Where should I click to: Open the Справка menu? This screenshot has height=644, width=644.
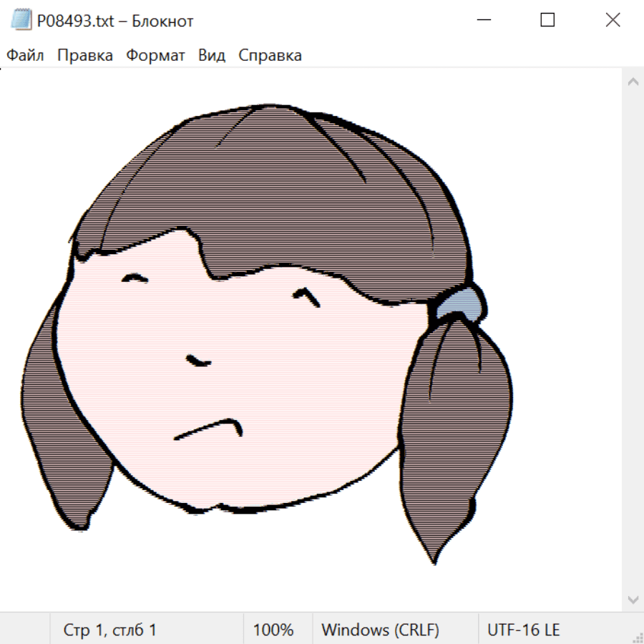[270, 56]
